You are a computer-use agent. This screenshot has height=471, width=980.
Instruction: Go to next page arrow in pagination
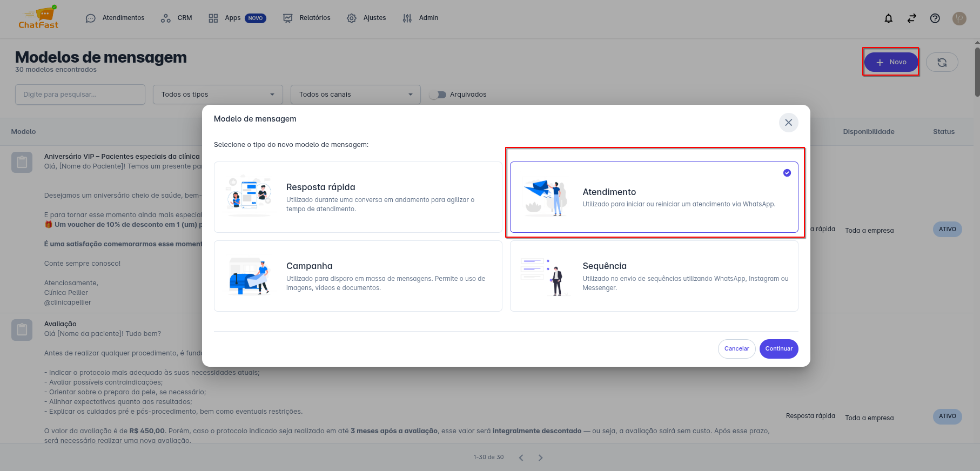coord(540,457)
